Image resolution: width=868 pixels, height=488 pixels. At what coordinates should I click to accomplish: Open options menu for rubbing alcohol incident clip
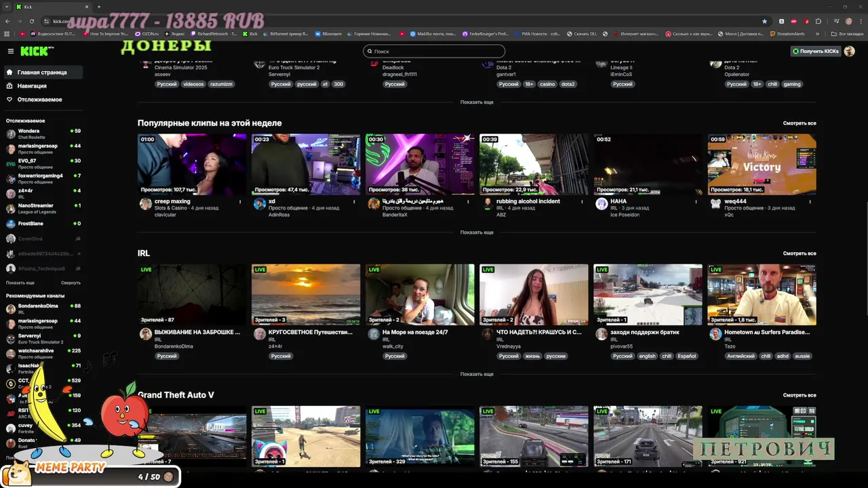click(x=582, y=201)
